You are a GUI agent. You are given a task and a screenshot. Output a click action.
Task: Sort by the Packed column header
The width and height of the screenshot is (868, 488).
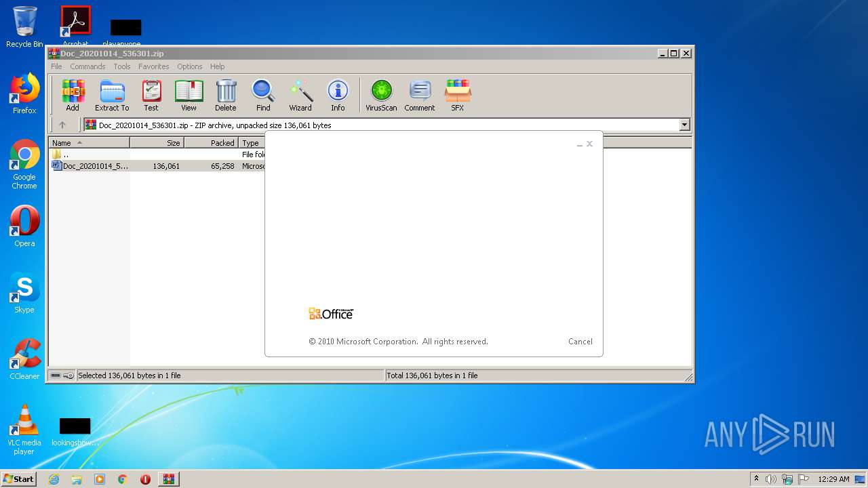(x=211, y=143)
